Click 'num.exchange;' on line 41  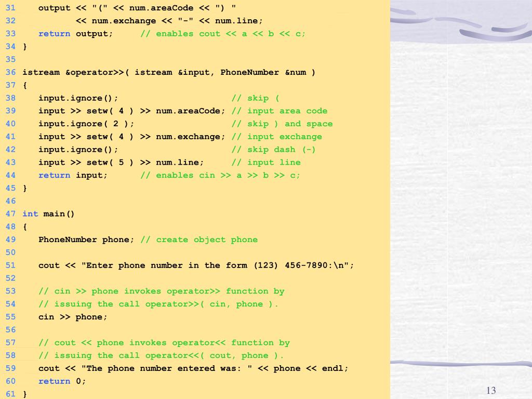pos(190,137)
